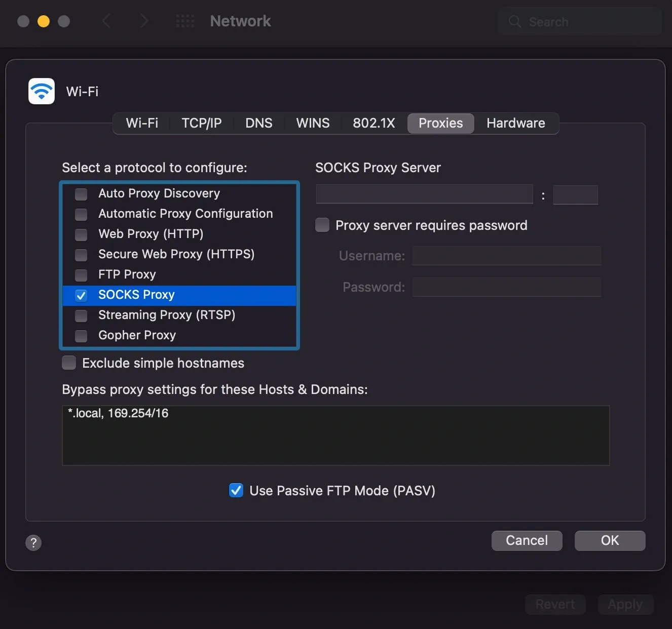This screenshot has height=629, width=672.
Task: Click the search magnifier icon
Action: pyautogui.click(x=514, y=22)
